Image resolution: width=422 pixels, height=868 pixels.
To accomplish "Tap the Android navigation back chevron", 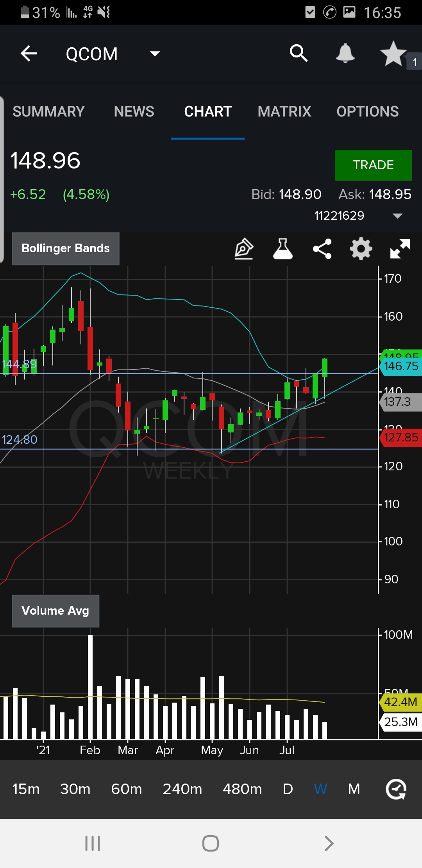I will (x=329, y=843).
